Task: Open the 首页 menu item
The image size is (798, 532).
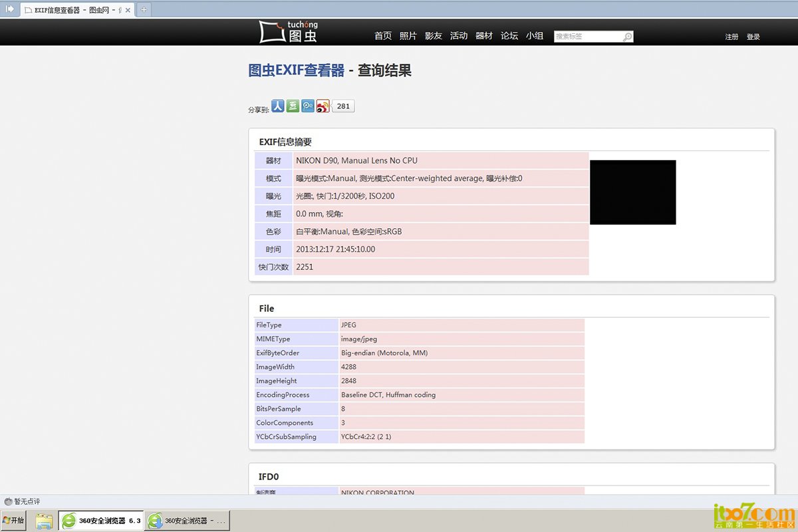Action: coord(383,36)
